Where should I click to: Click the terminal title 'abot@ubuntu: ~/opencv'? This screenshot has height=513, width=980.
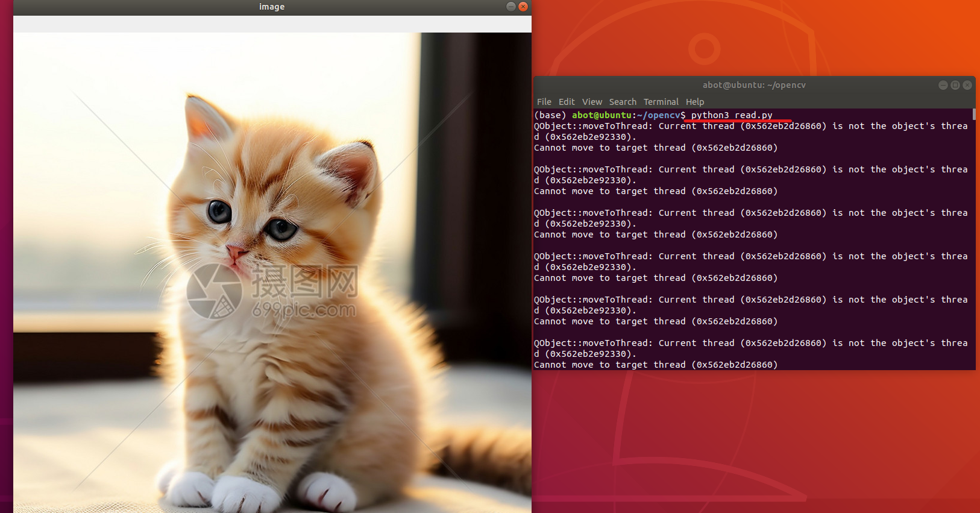click(754, 85)
